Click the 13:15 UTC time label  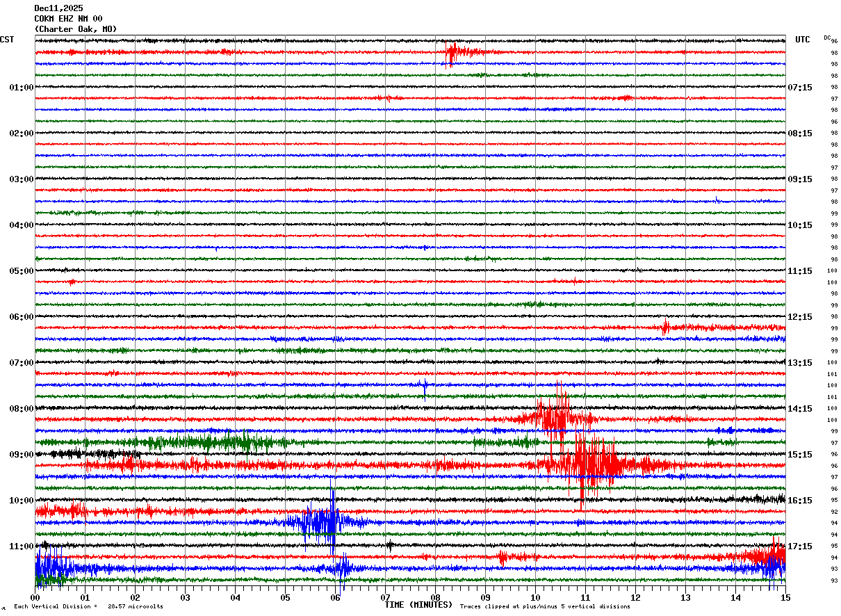pyautogui.click(x=800, y=363)
